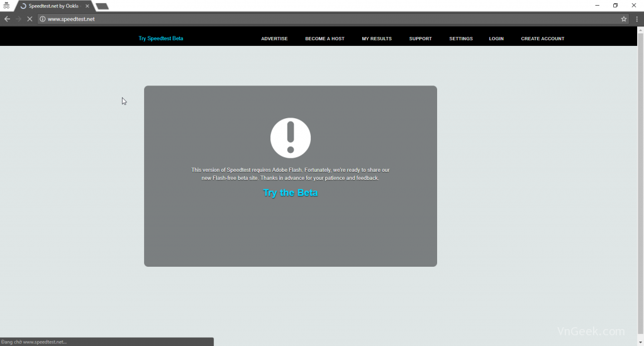Open the Support section

[x=420, y=38]
